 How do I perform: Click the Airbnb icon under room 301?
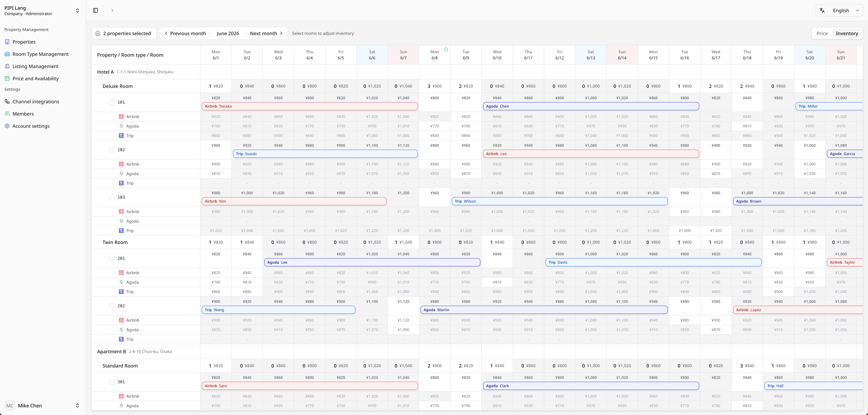[121, 396]
